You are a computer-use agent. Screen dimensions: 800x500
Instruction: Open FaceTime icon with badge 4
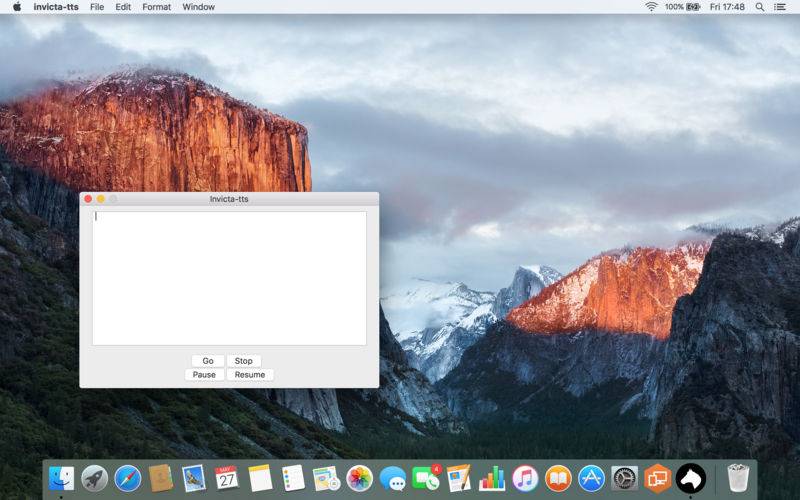click(x=426, y=479)
